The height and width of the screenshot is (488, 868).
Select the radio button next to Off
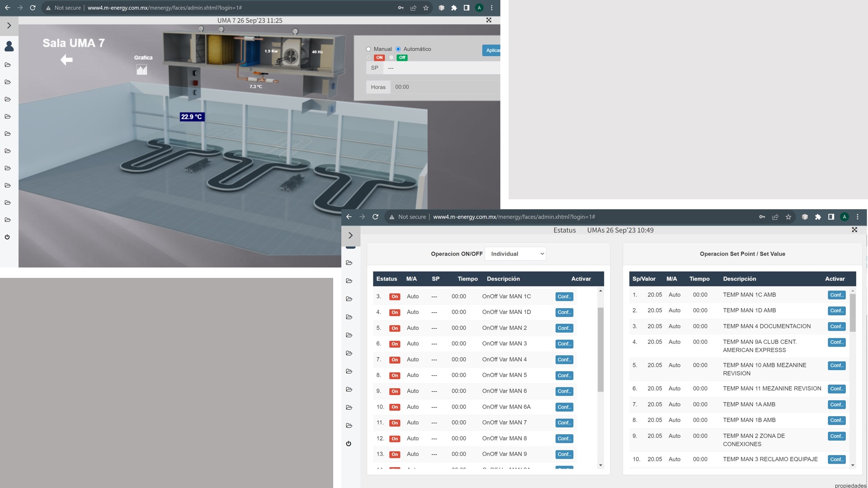tap(392, 58)
